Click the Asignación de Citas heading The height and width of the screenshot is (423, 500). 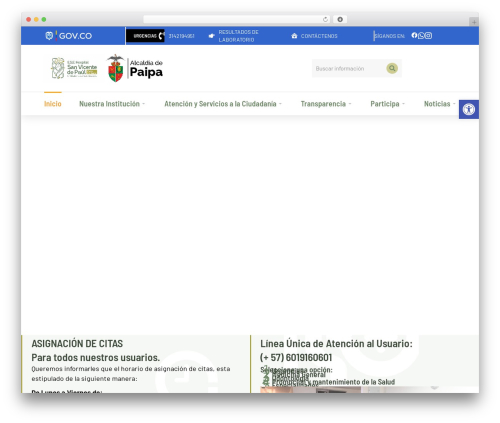pos(77,343)
